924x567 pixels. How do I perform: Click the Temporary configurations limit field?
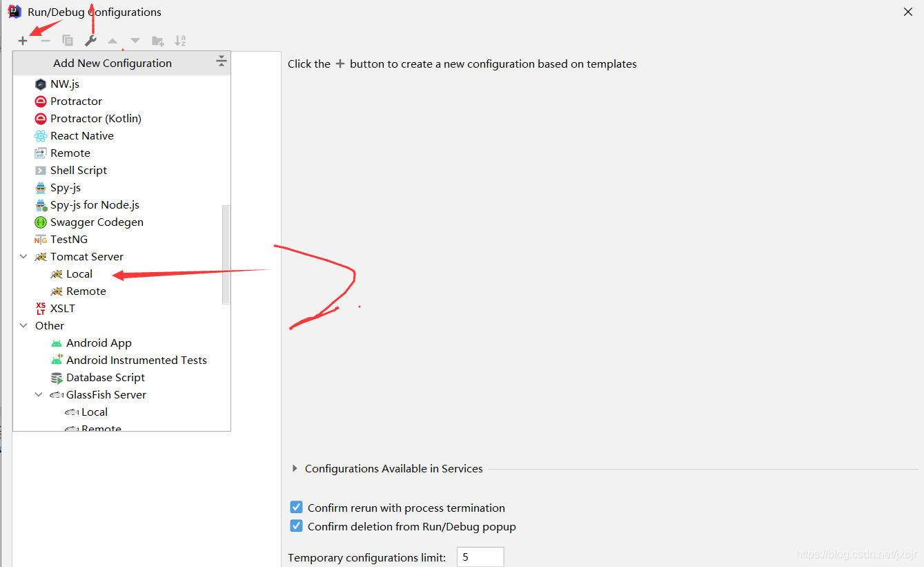480,557
